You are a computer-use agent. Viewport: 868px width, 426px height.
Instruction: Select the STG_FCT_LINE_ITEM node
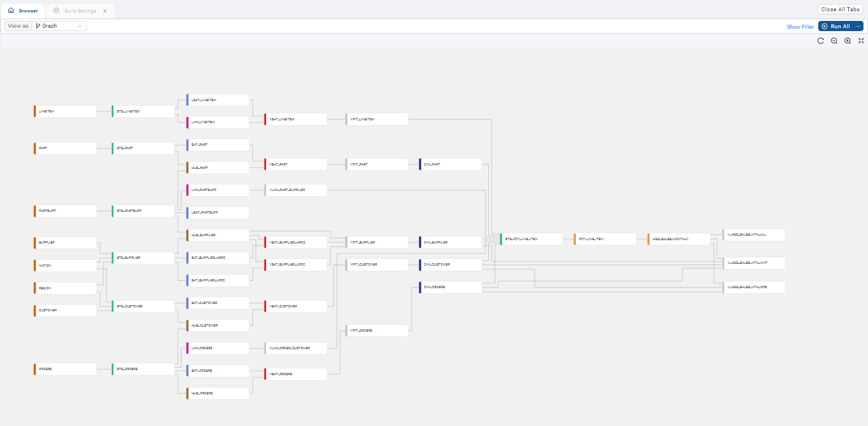[x=531, y=239]
